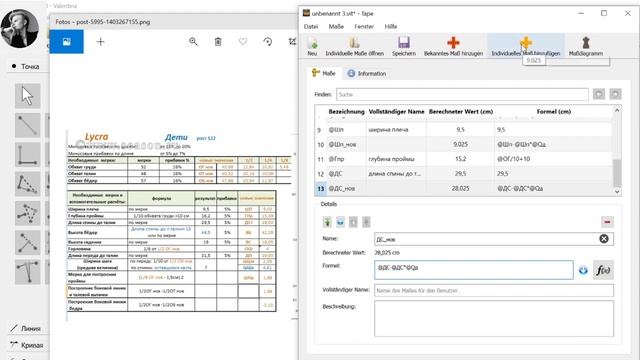Screen dimensions: 640x360
Task: Click Individuelles Maß hinzufügen orange plus icon
Action: [x=526, y=42]
